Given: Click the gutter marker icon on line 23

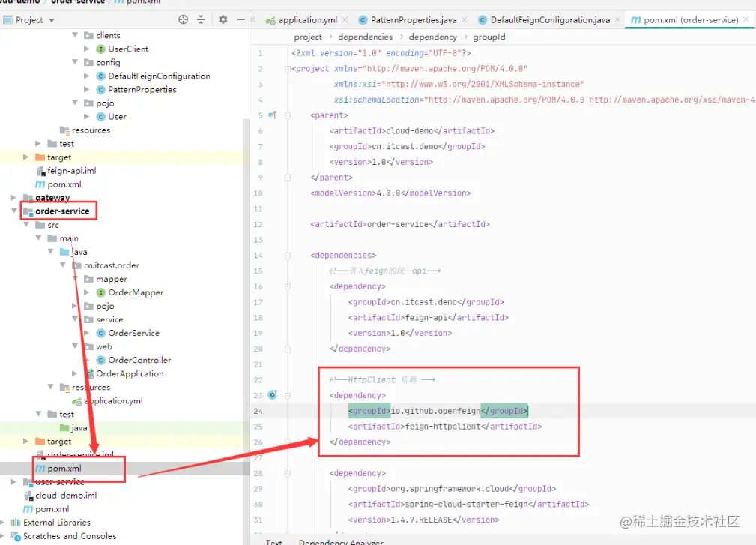Looking at the screenshot, I should coord(273,394).
